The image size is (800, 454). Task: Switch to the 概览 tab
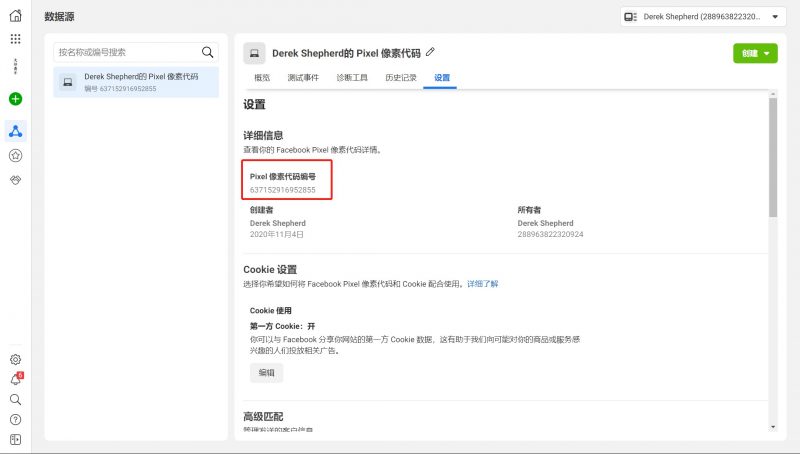(x=262, y=78)
